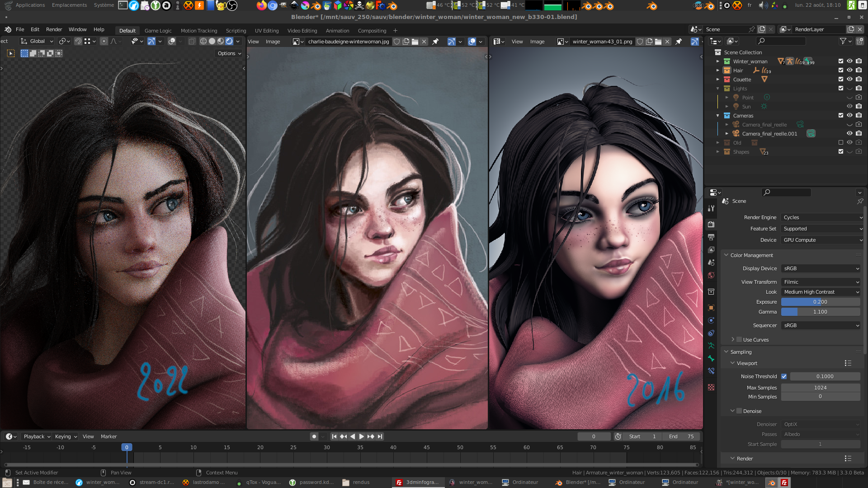Click the Exposure slider
The height and width of the screenshot is (488, 868).
(821, 302)
